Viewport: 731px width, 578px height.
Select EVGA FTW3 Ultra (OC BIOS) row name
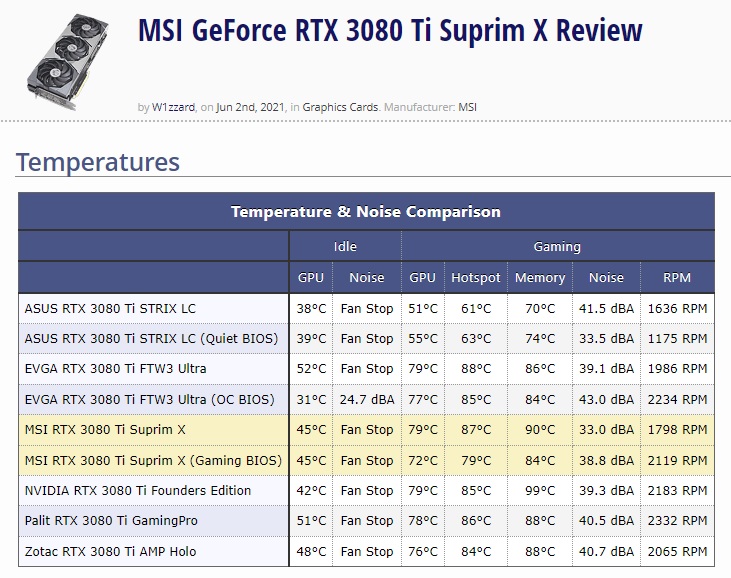150,399
